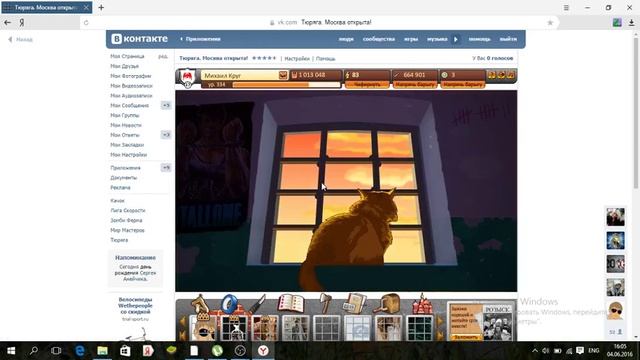Jump to last cells with lower right arrow
This screenshot has width=640, height=360.
440,335
